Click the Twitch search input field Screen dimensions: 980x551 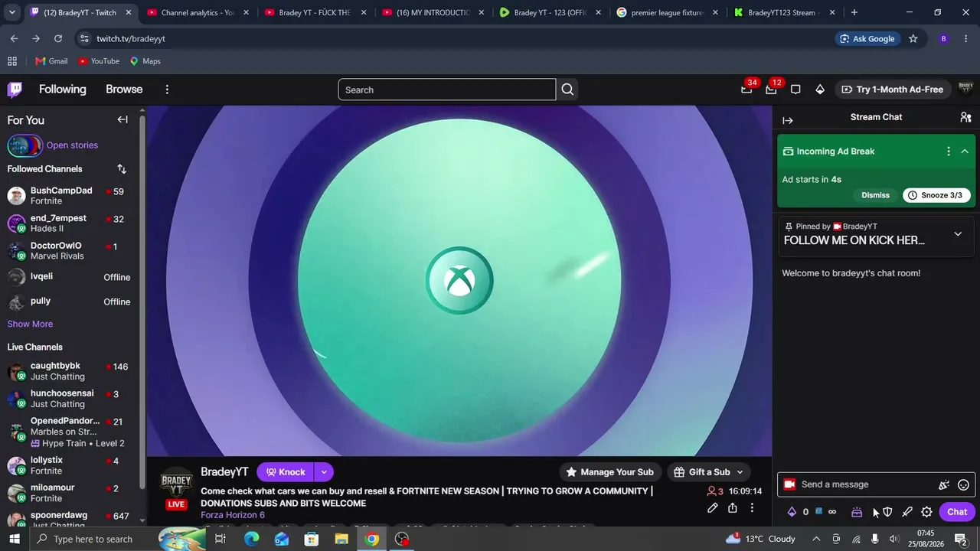pos(447,90)
